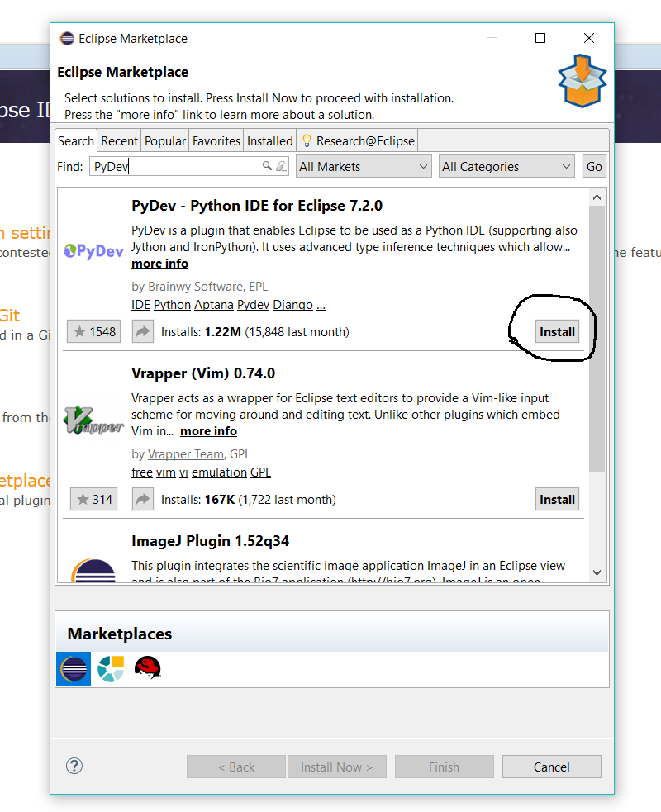661x812 pixels.
Task: Install PyDev - Python IDE for Eclipse
Action: pos(557,331)
